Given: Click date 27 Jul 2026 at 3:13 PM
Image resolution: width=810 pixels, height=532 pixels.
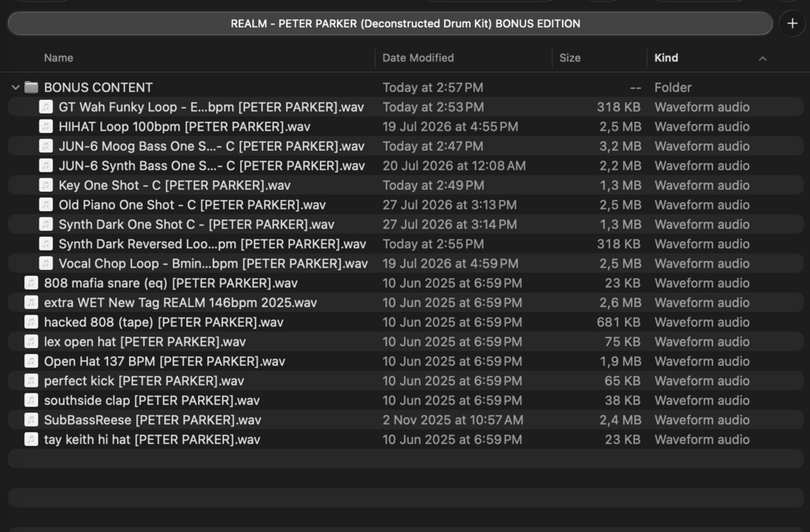Looking at the screenshot, I should (450, 205).
